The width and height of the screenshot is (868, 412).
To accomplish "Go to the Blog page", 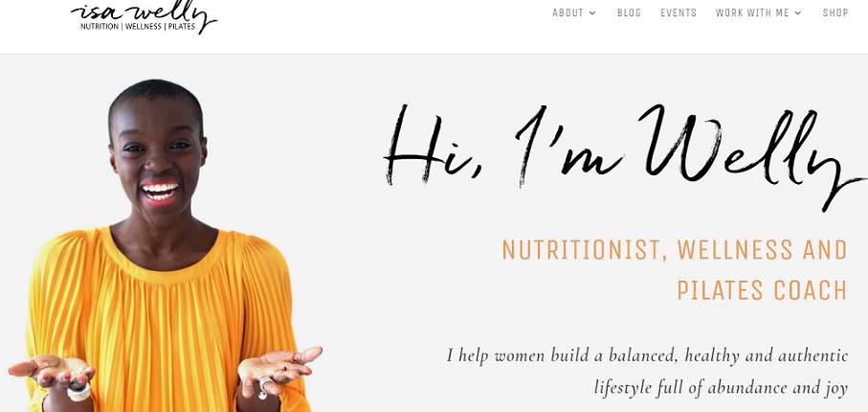I will 629,12.
